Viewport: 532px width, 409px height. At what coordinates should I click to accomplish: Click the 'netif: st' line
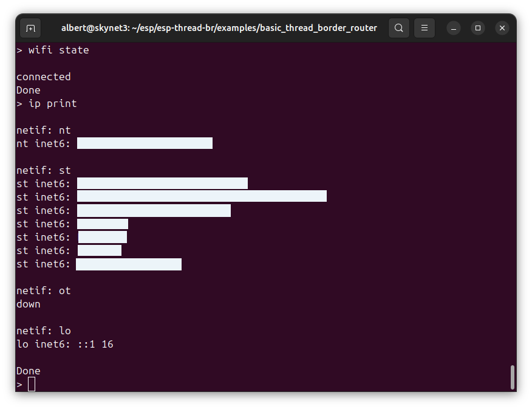(43, 170)
